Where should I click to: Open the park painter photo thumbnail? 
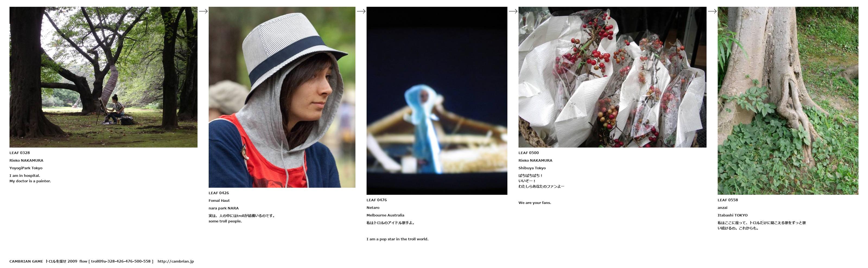click(103, 77)
